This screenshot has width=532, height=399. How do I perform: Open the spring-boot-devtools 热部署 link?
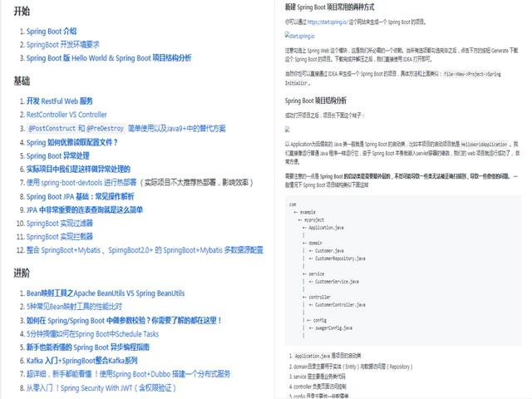pyautogui.click(x=81, y=183)
